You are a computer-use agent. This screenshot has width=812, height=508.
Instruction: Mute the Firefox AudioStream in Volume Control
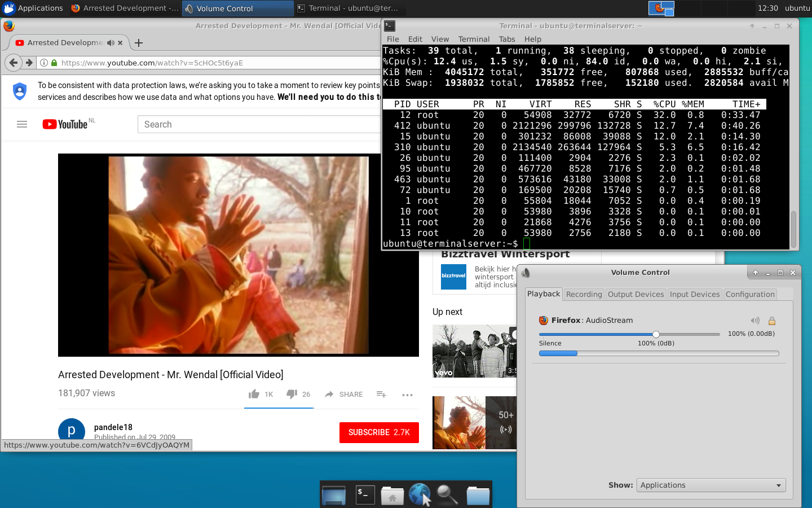755,321
